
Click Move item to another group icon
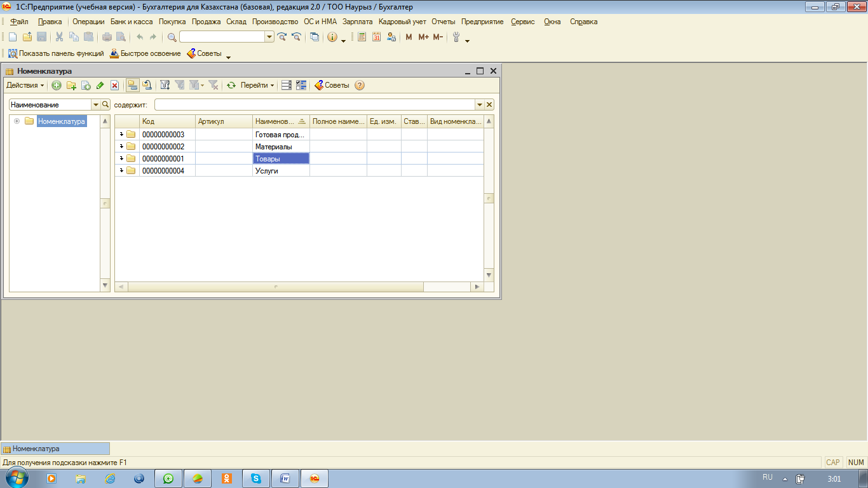click(x=147, y=85)
